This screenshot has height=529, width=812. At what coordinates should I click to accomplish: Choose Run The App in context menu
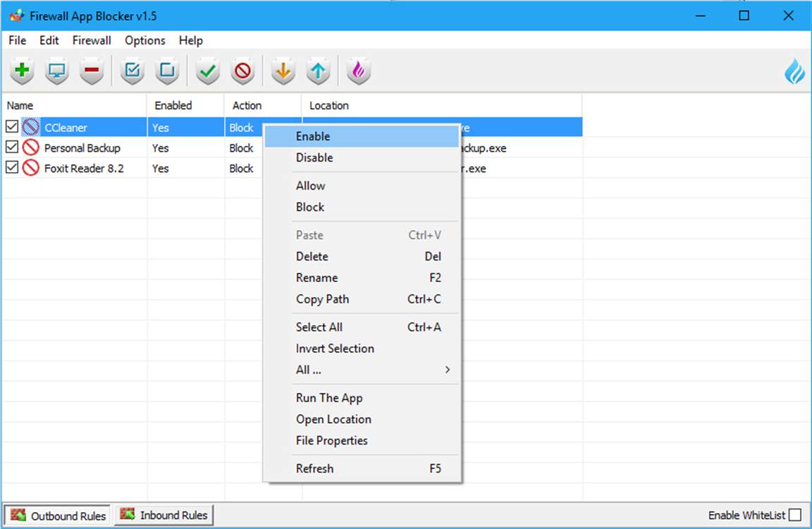click(362, 398)
